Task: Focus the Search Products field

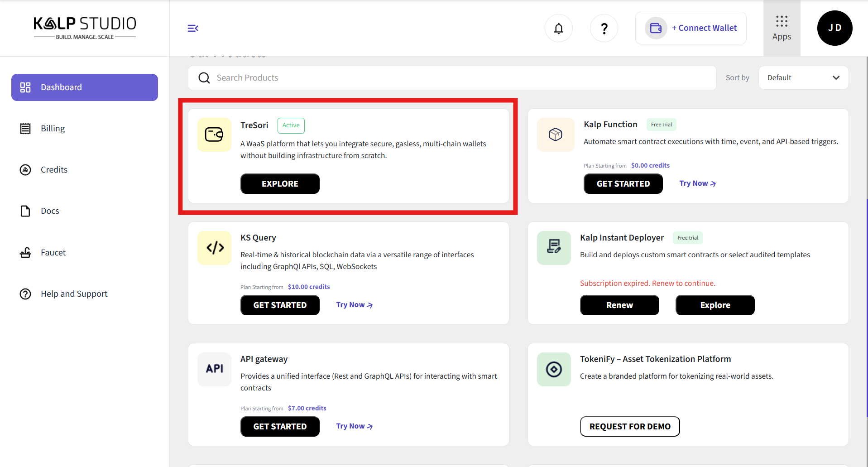Action: coord(453,78)
